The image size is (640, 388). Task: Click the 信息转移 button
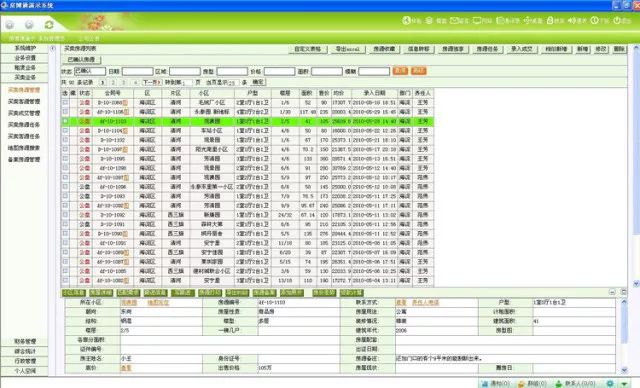pos(418,49)
